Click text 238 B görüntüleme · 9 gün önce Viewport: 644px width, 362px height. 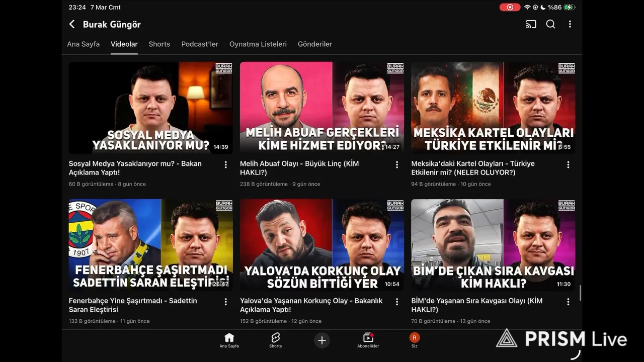pos(280,184)
